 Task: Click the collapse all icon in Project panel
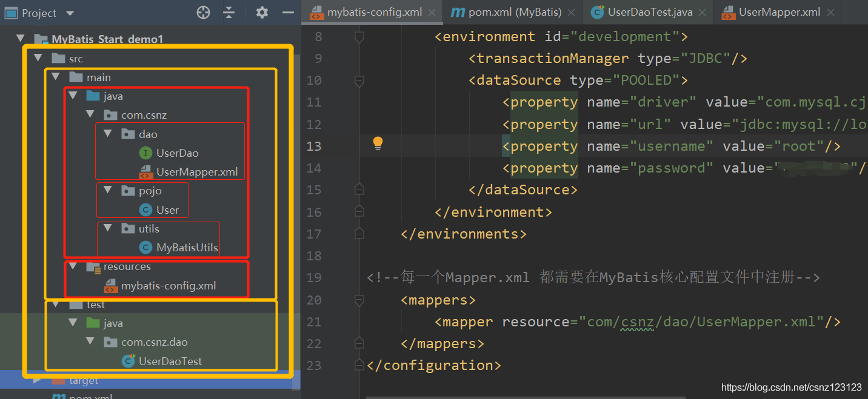[x=229, y=12]
